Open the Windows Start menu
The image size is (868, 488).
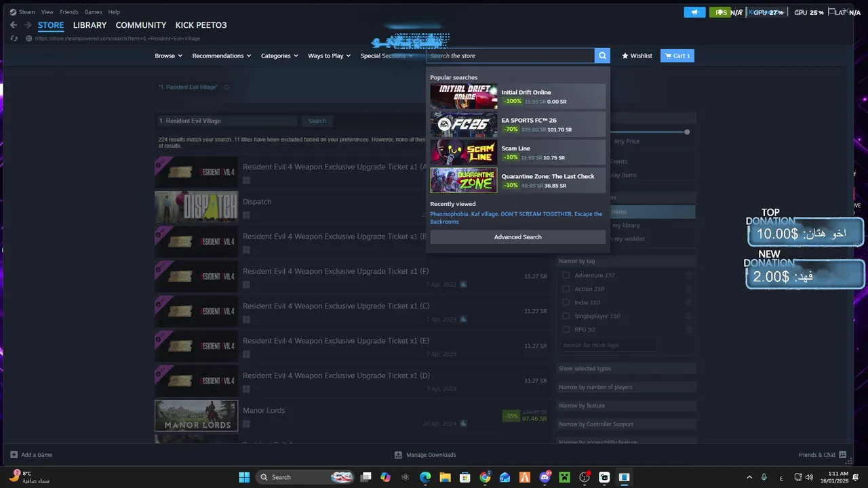tap(244, 477)
